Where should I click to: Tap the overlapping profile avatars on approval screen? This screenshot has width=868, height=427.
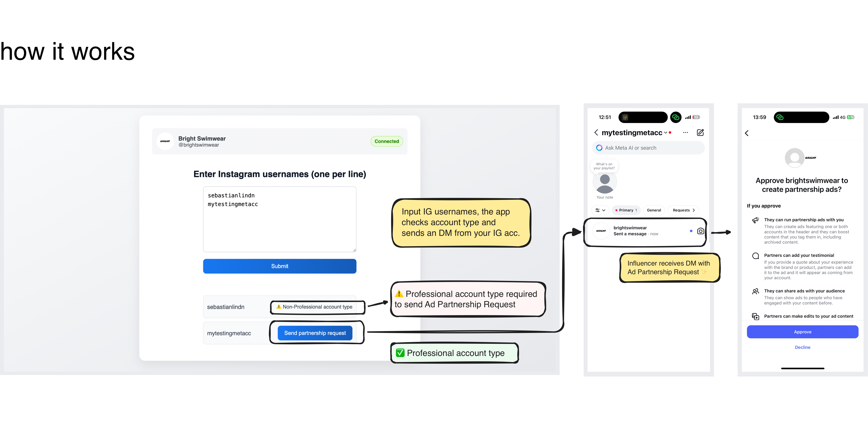point(801,158)
